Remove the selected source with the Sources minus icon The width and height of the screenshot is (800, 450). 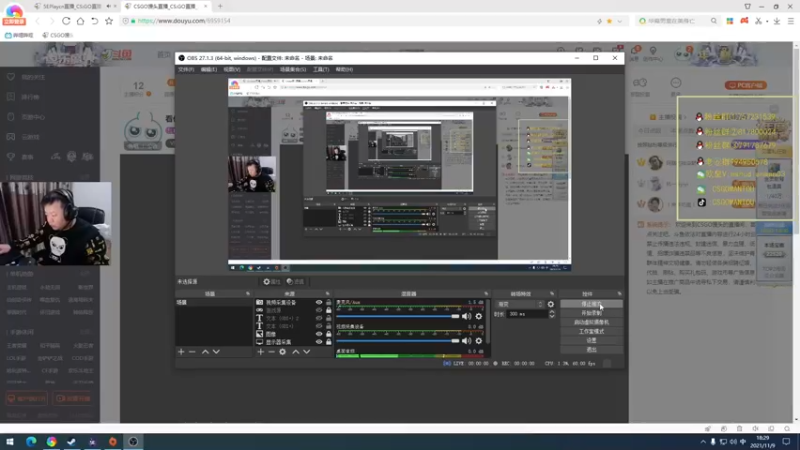[x=271, y=352]
